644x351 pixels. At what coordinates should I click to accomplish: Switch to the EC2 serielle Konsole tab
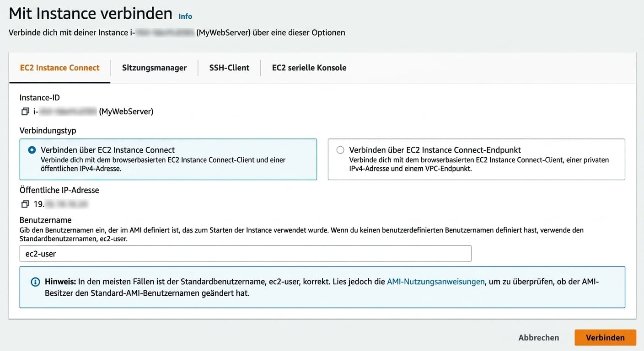coord(309,68)
